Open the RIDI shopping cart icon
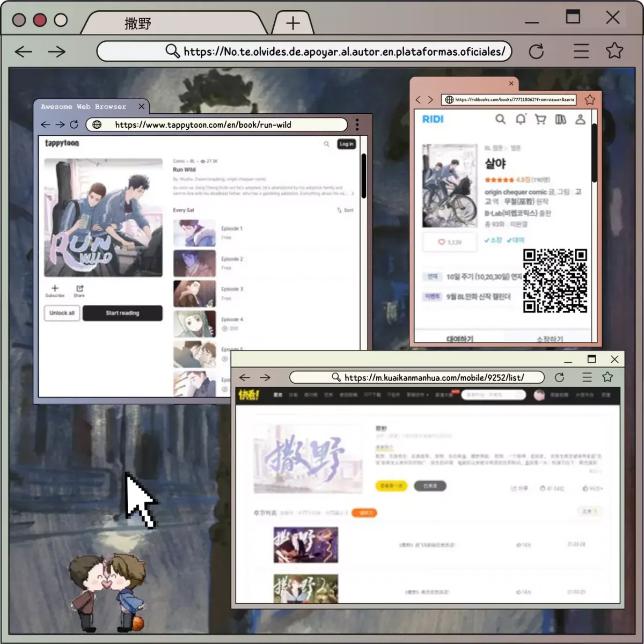The height and width of the screenshot is (644, 644). click(x=540, y=119)
